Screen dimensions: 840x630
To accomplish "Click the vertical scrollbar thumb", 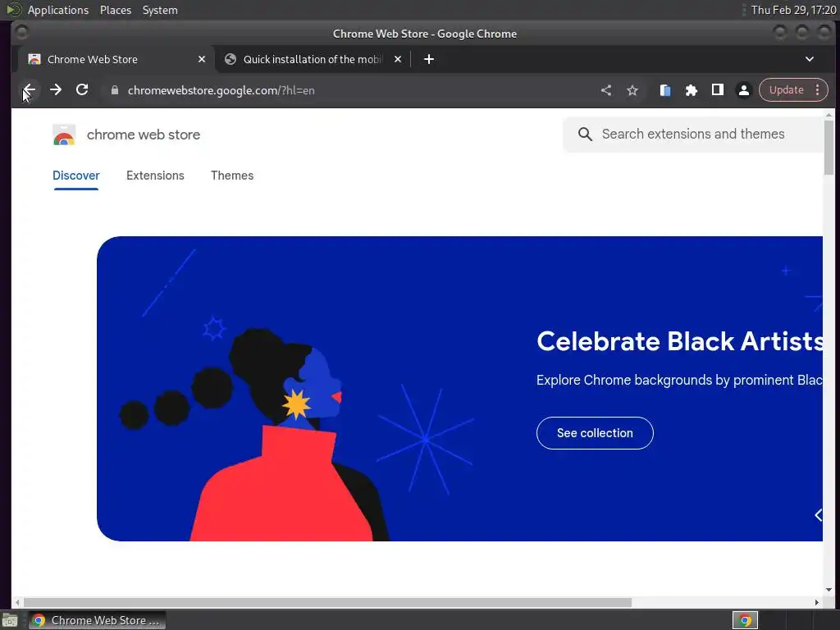I will pos(829,148).
